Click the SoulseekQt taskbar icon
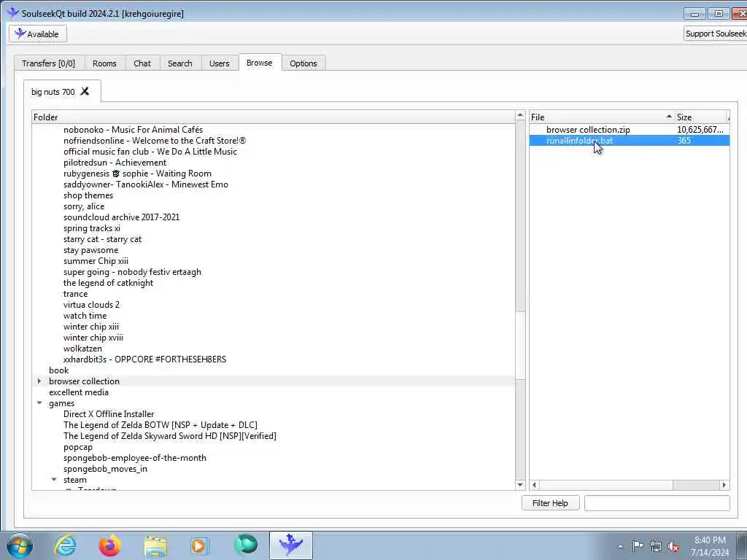This screenshot has height=560, width=747. (x=290, y=545)
